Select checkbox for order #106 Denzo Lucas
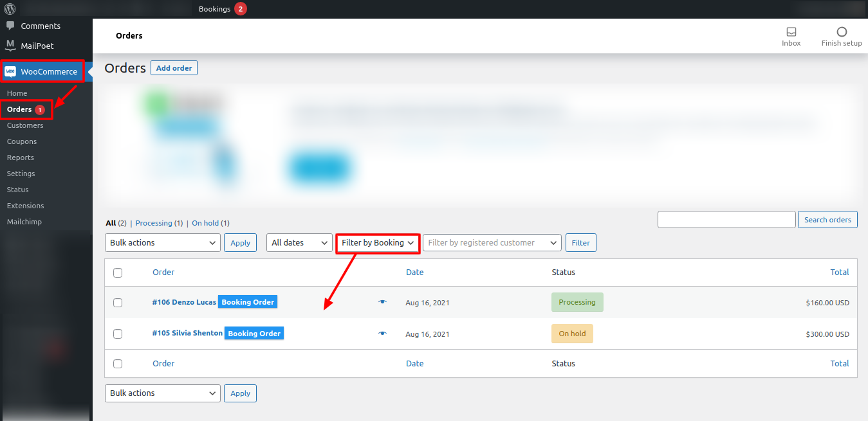The image size is (868, 421). point(118,302)
